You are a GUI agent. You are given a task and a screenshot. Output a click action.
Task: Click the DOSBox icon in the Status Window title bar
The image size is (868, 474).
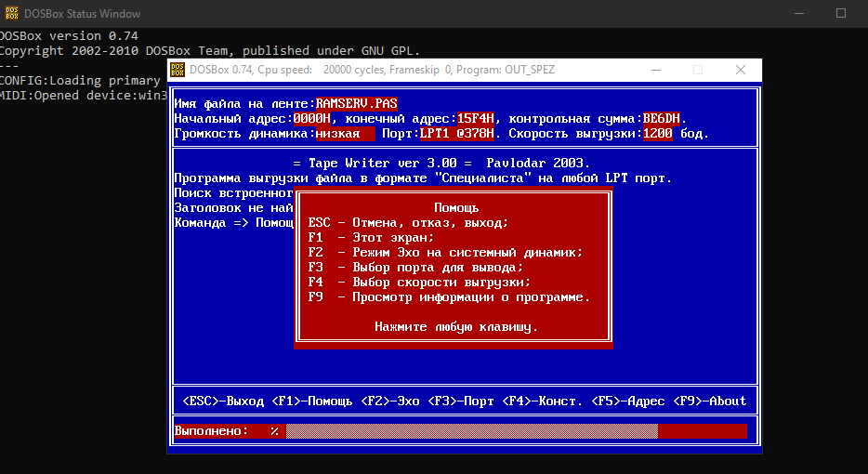coord(12,13)
